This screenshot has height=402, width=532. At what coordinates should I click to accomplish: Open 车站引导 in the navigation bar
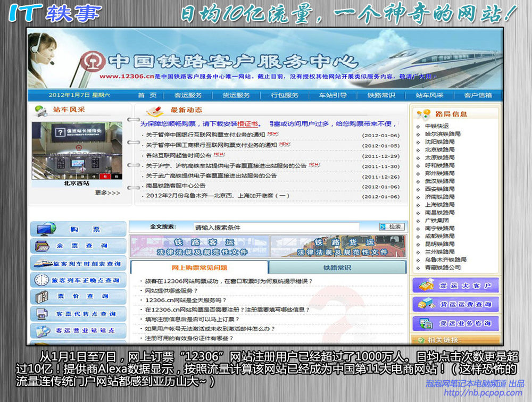333,95
